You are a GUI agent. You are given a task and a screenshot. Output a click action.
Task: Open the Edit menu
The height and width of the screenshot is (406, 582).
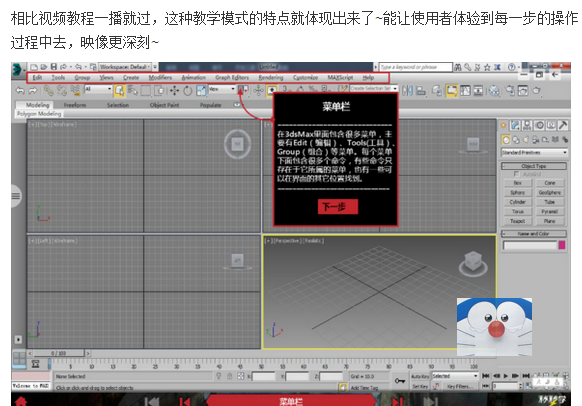click(37, 78)
